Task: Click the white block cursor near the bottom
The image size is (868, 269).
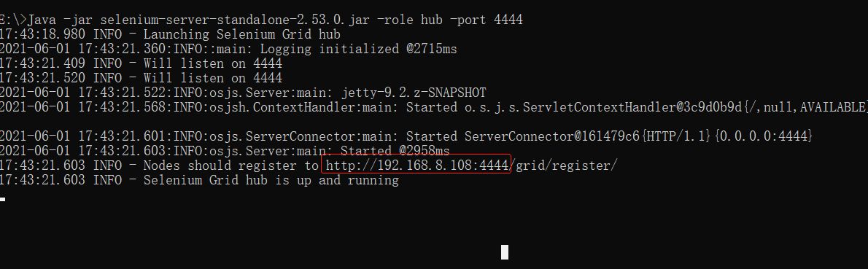Action: (x=504, y=252)
